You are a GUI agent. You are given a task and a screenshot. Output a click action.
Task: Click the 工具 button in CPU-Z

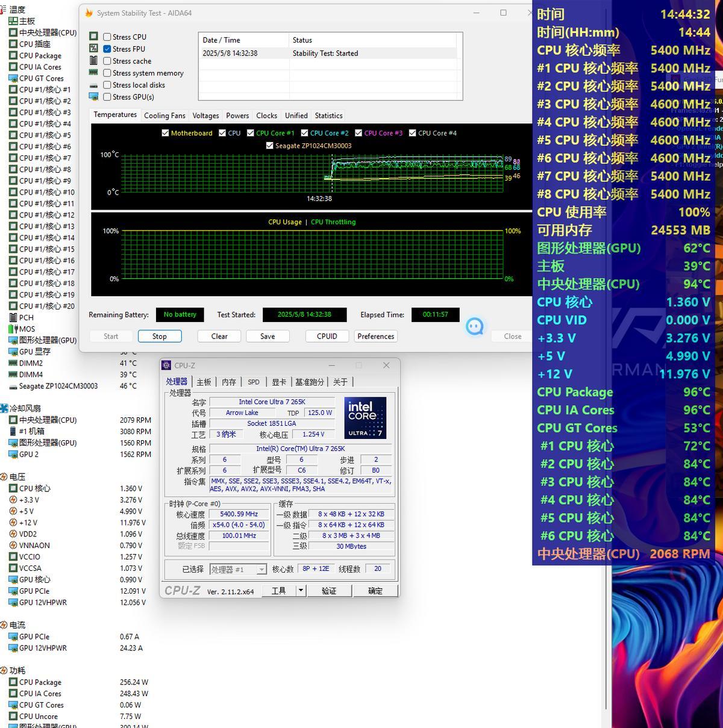click(279, 591)
